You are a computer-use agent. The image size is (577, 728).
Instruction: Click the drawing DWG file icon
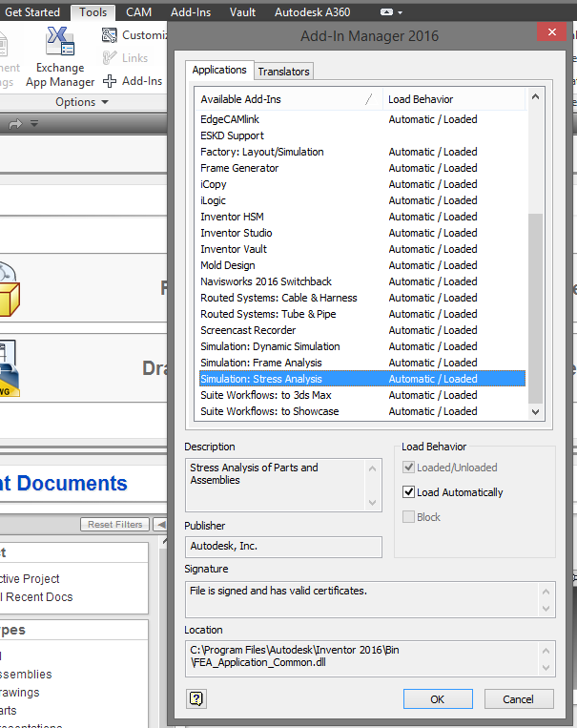(10, 368)
